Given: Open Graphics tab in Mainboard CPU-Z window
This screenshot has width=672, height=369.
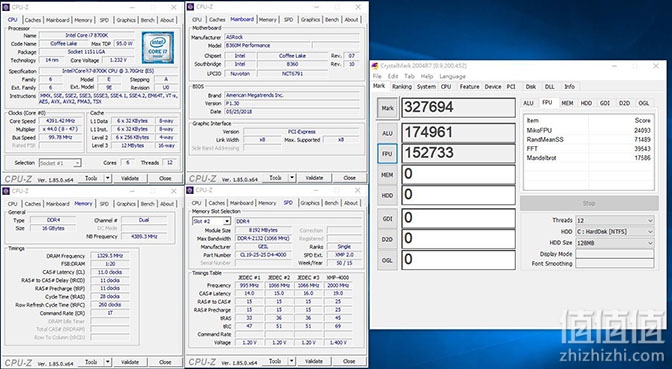Looking at the screenshot, I should [310, 20].
